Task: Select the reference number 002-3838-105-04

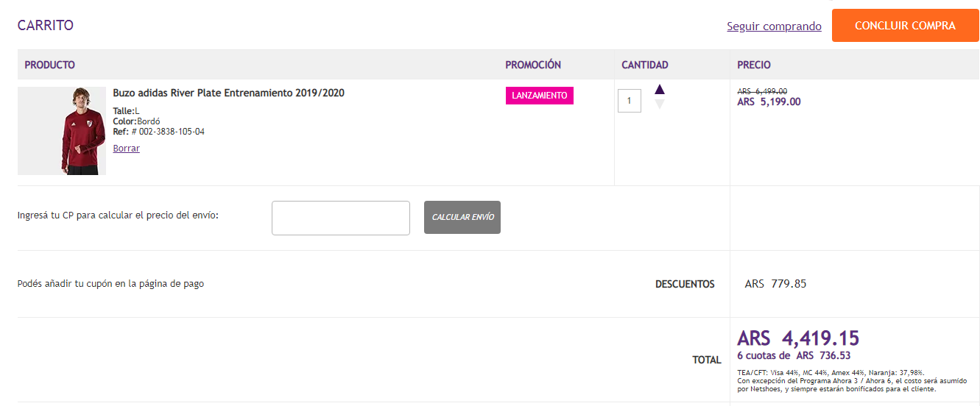Action: click(172, 132)
